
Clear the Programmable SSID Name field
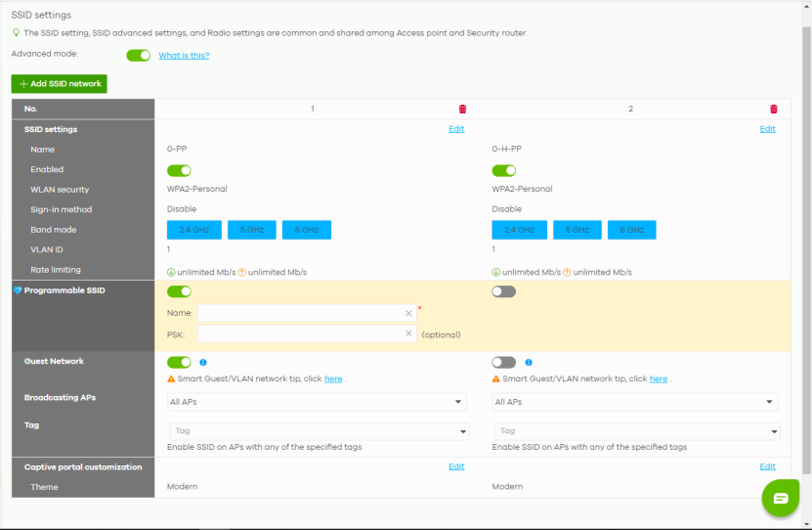[408, 313]
